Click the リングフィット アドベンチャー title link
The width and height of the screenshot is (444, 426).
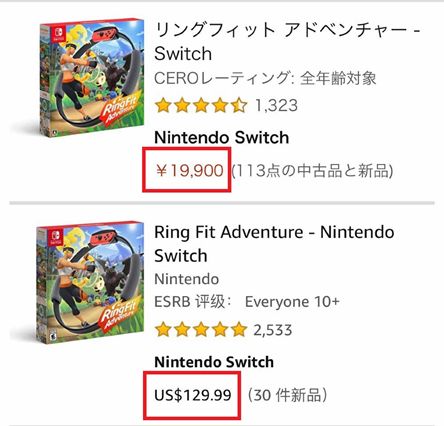pos(287,42)
